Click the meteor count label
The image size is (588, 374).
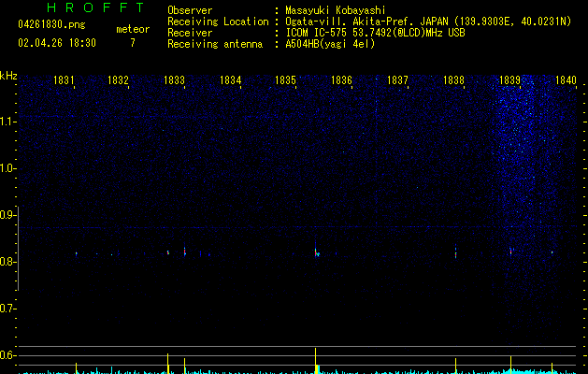click(133, 29)
